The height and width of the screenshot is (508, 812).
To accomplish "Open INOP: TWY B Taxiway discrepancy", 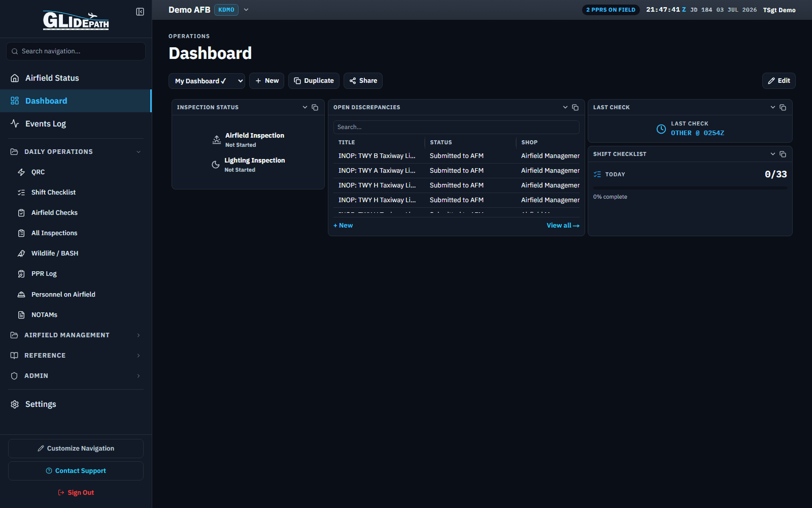I will coord(456,156).
